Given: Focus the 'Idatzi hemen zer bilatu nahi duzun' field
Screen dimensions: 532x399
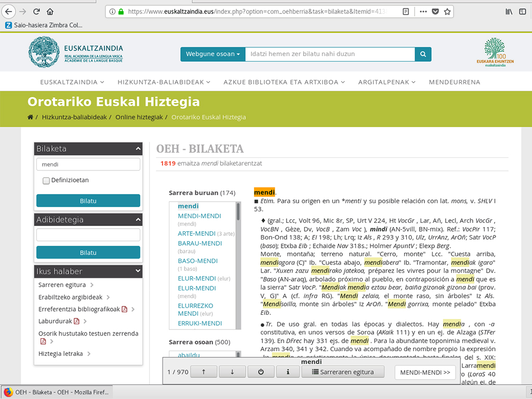Looking at the screenshot, I should pyautogui.click(x=330, y=54).
